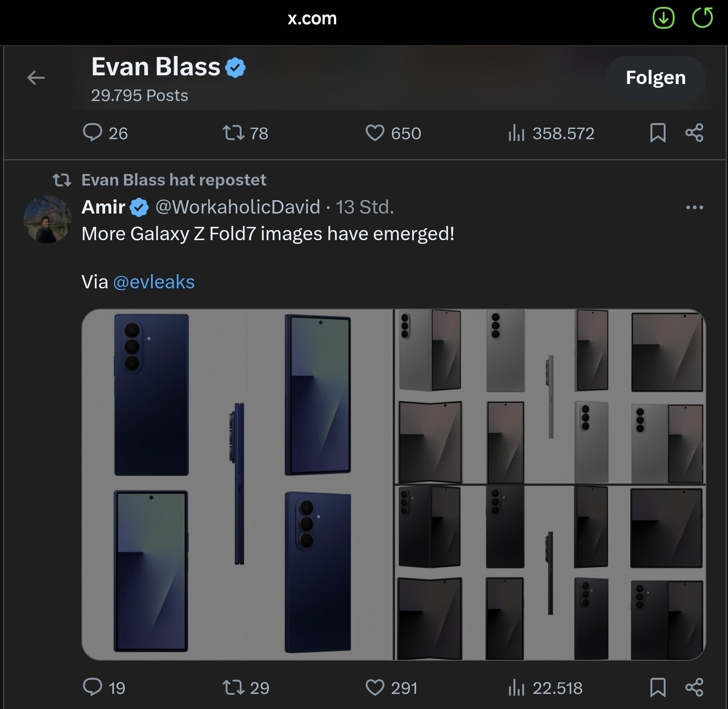The image size is (728, 709).
Task: Open the blue Galaxy Z Fold7 image
Action: (237, 484)
